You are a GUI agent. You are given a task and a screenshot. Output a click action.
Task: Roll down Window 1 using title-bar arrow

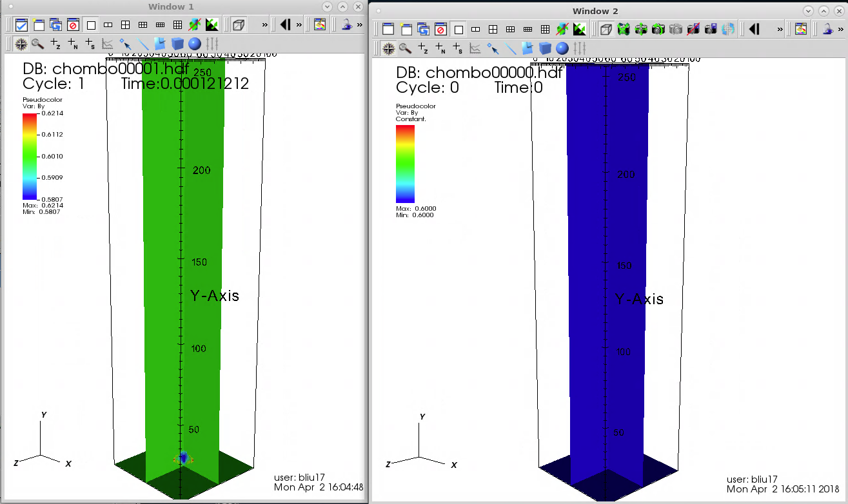coord(327,6)
